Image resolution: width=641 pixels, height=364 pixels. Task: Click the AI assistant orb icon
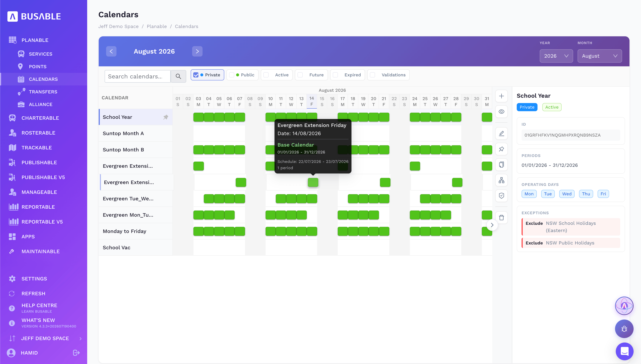pyautogui.click(x=624, y=305)
